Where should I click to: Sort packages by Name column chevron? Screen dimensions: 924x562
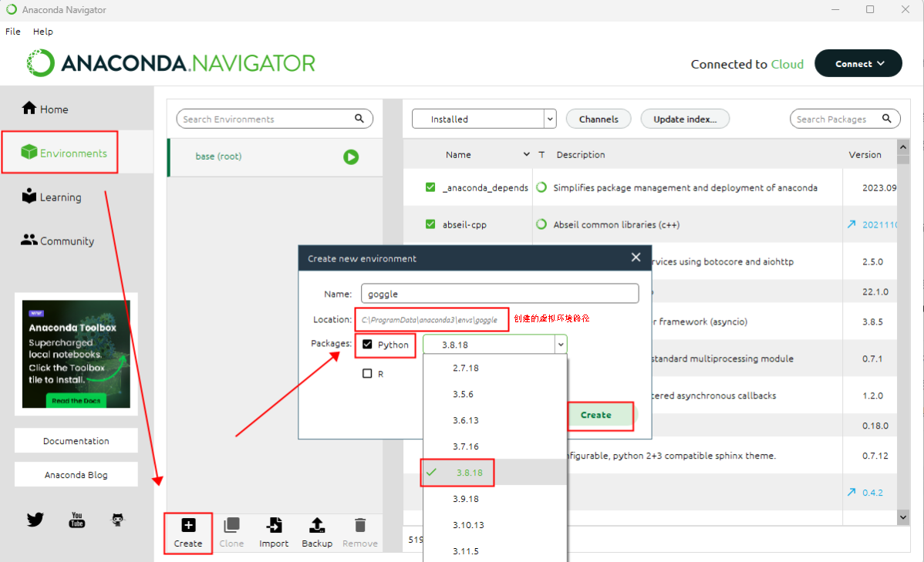coord(526,154)
